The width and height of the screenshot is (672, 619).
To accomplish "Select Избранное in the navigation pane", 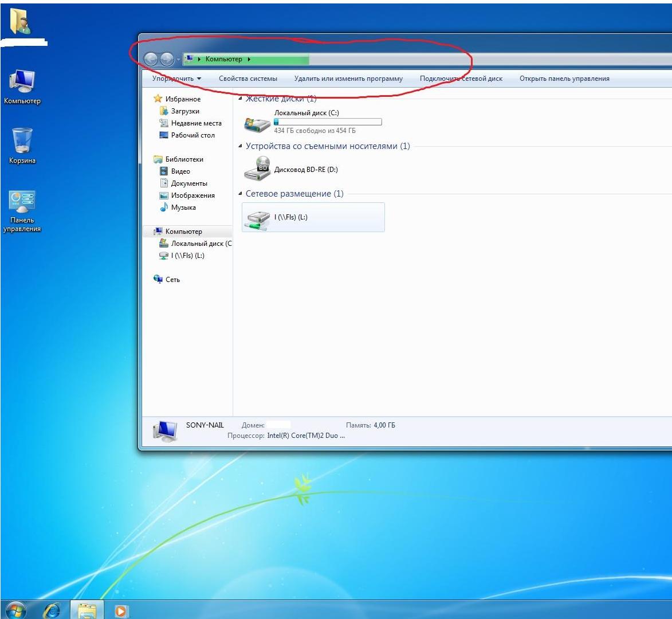I will 183,99.
